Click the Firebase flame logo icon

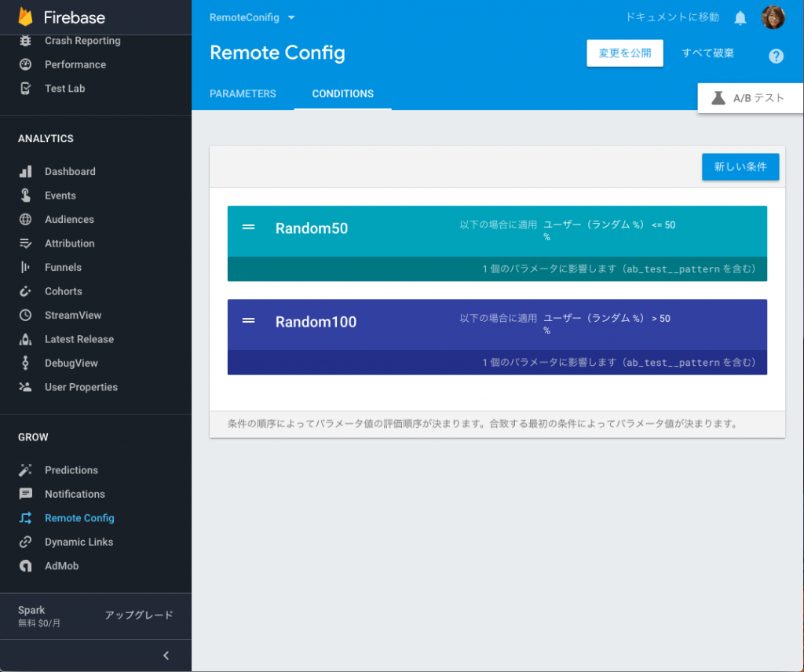tap(25, 17)
